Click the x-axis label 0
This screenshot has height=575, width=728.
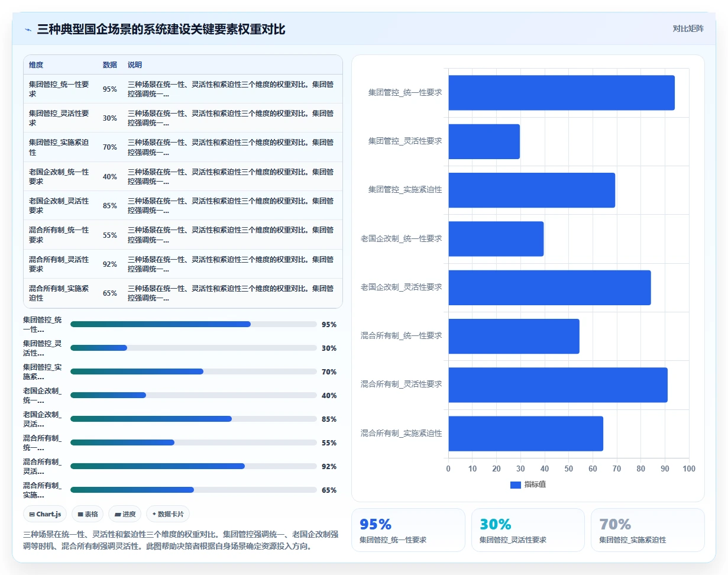click(448, 469)
